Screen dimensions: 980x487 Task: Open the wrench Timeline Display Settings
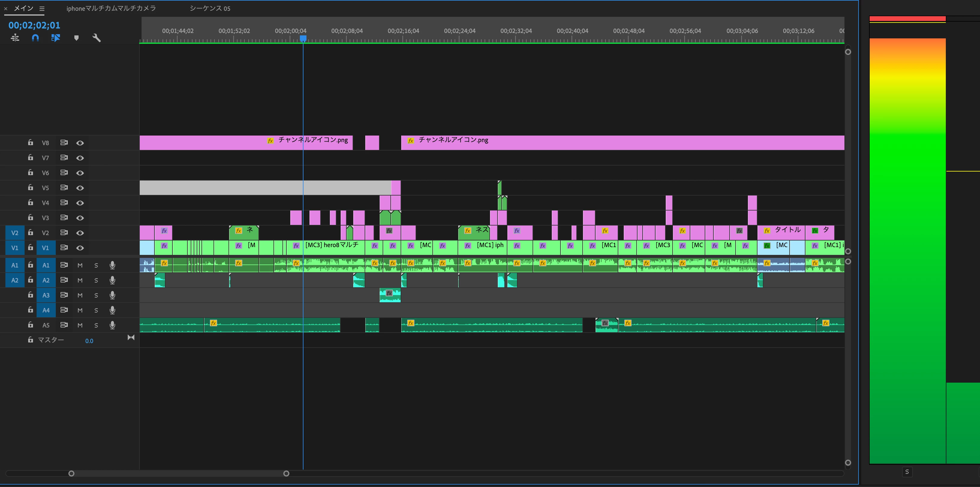click(97, 38)
